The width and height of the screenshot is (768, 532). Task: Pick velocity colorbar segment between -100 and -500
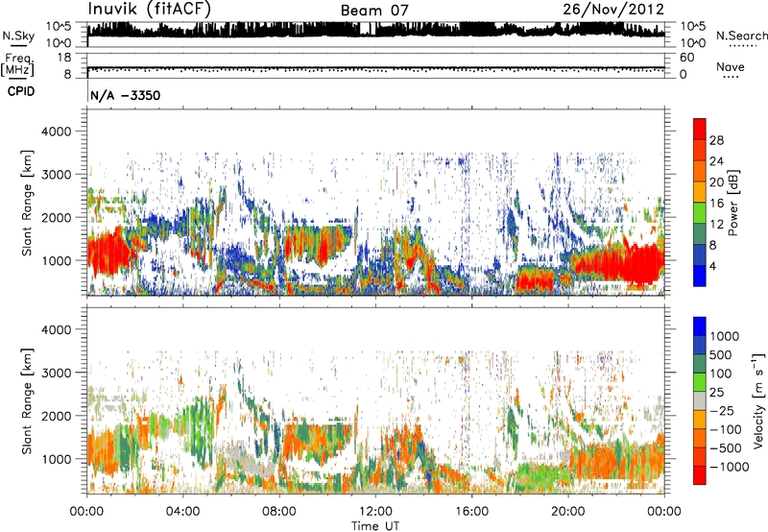[x=700, y=438]
